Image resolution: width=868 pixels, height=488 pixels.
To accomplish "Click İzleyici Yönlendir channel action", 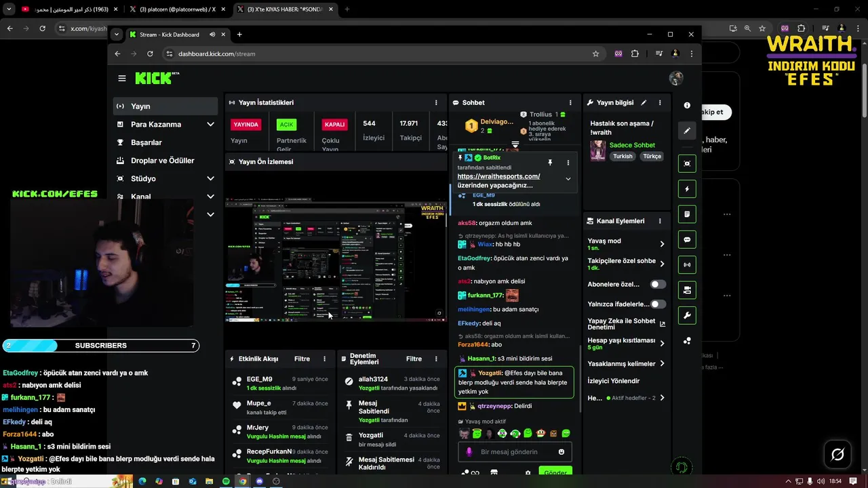I will click(614, 381).
